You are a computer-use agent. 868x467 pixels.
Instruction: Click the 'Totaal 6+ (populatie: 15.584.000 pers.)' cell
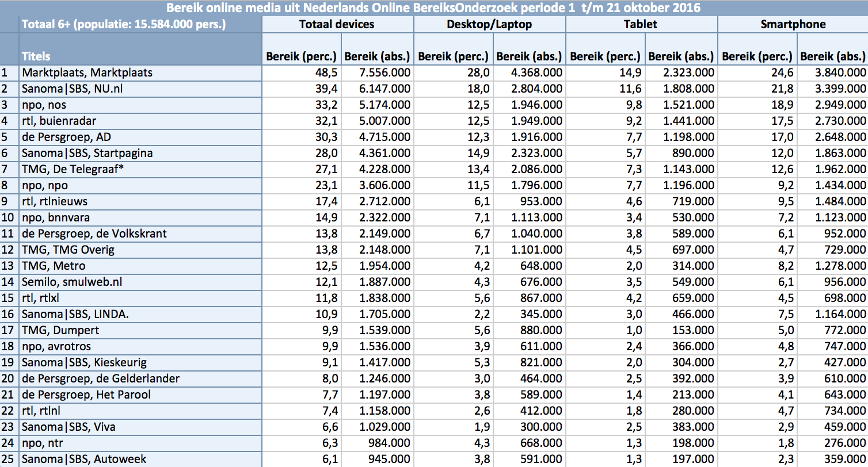123,24
